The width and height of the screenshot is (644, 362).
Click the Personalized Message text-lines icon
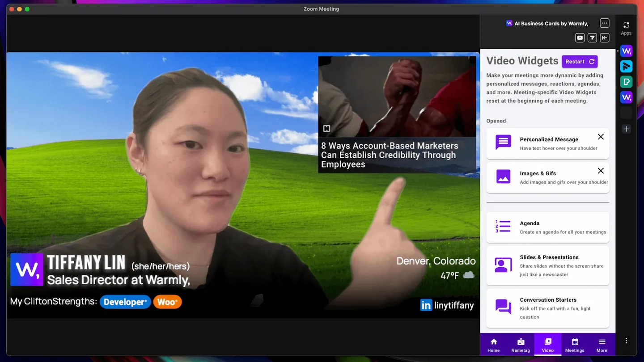(x=503, y=143)
